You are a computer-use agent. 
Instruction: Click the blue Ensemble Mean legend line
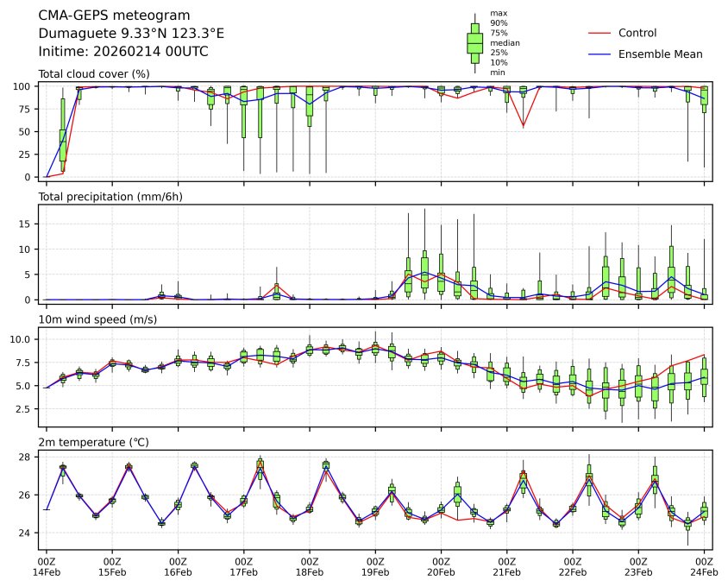point(598,54)
